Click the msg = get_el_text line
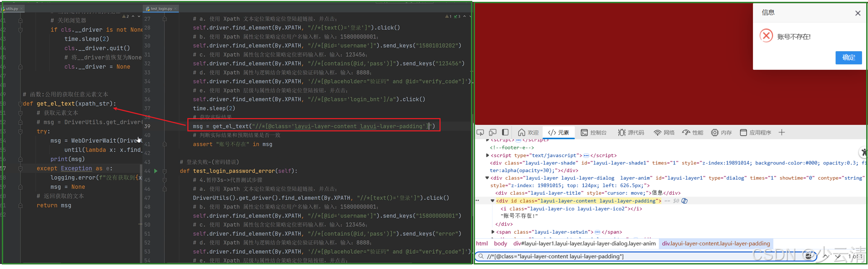 pos(314,126)
